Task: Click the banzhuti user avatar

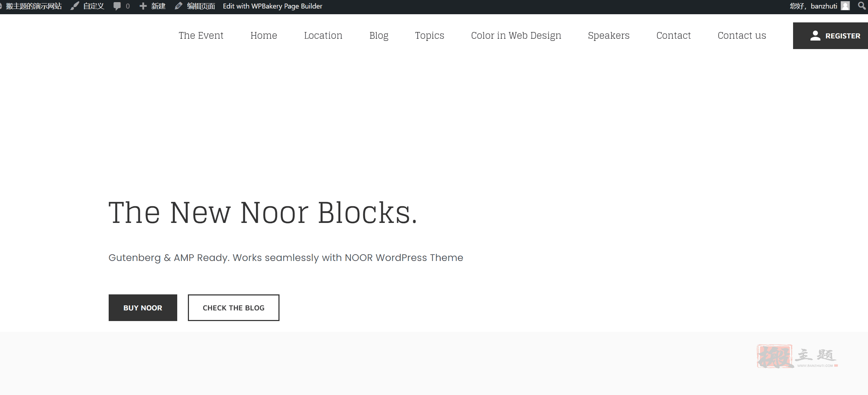Action: [x=845, y=6]
